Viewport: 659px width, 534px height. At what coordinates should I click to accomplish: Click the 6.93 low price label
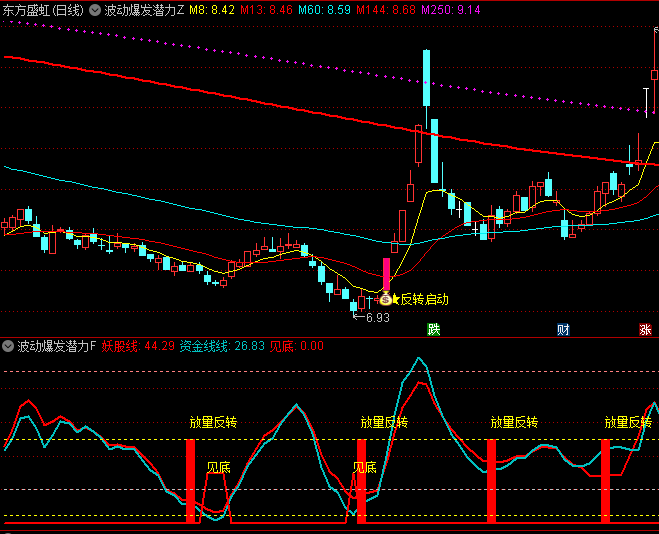378,318
